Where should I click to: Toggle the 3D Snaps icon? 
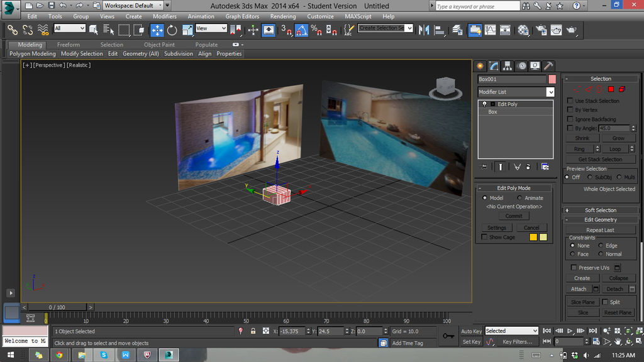click(x=286, y=30)
